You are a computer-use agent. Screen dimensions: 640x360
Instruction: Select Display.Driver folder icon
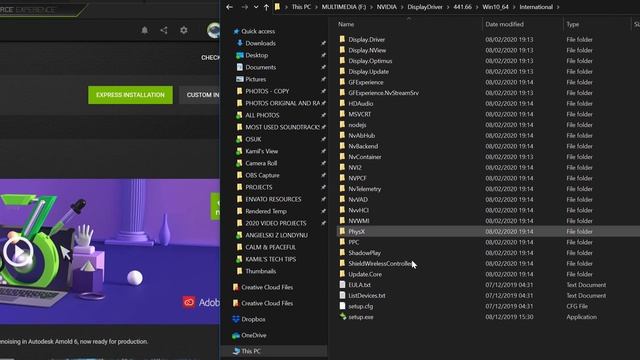pyautogui.click(x=342, y=39)
